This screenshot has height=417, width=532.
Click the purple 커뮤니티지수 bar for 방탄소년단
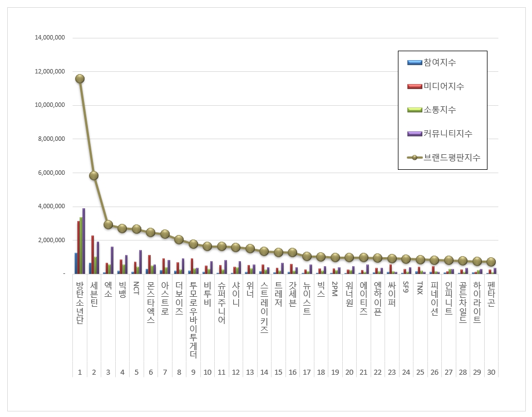84,241
